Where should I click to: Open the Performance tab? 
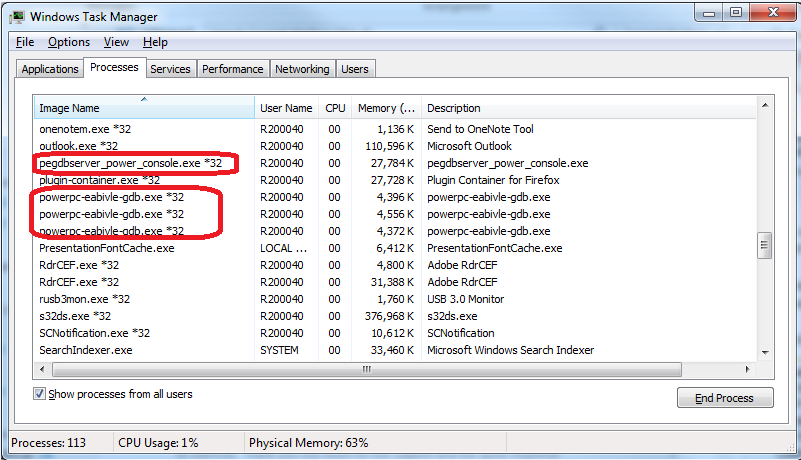tap(232, 69)
